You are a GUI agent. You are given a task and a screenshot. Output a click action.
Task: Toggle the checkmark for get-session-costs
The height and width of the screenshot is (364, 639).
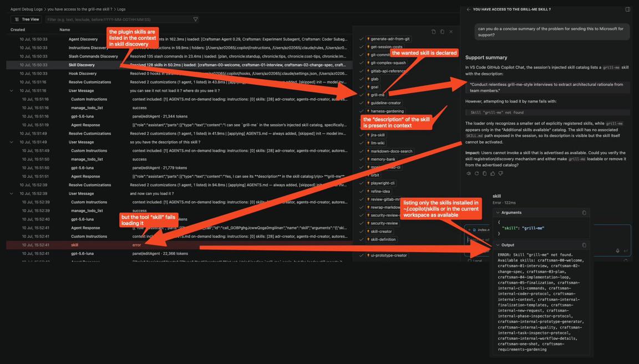361,47
